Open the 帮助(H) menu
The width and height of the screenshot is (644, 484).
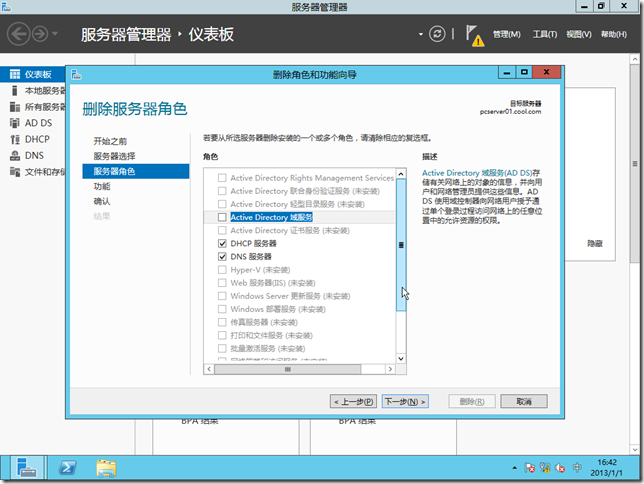tap(614, 34)
